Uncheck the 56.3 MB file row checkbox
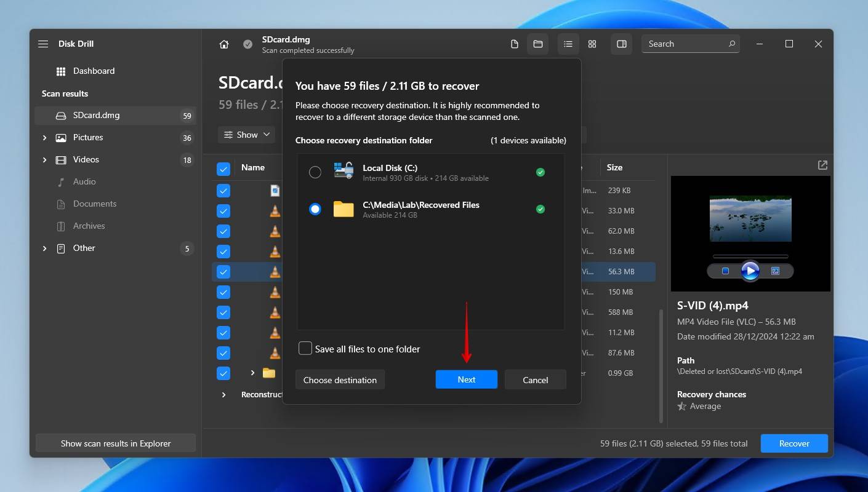Viewport: 868px width, 492px height. click(x=223, y=272)
